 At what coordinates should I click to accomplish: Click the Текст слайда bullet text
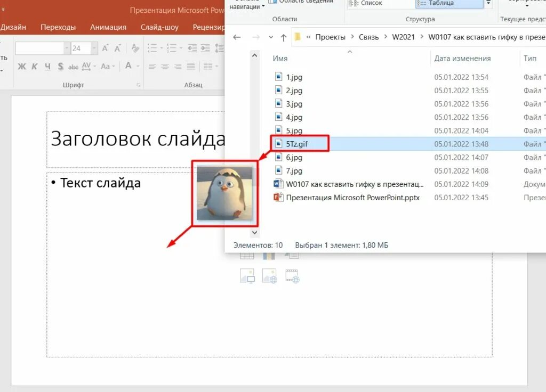pos(100,183)
